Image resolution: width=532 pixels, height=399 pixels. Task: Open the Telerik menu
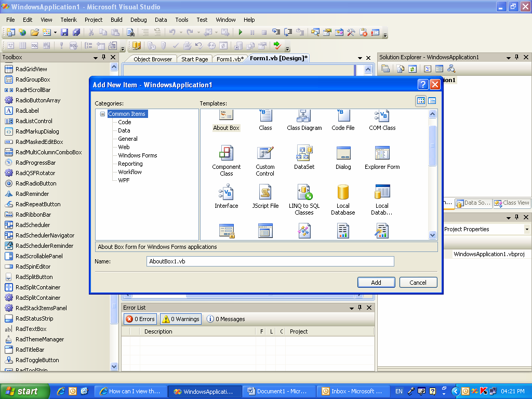[69, 20]
